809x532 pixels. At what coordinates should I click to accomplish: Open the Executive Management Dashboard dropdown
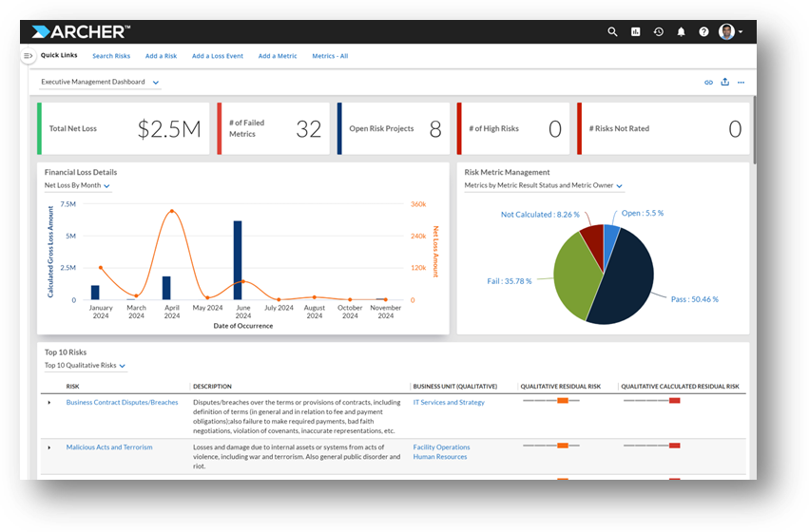point(100,82)
